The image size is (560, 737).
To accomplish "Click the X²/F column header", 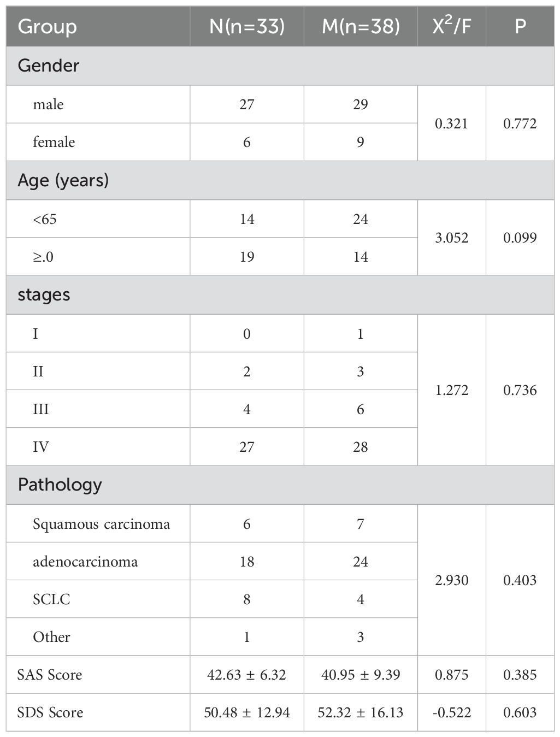I will click(x=451, y=27).
